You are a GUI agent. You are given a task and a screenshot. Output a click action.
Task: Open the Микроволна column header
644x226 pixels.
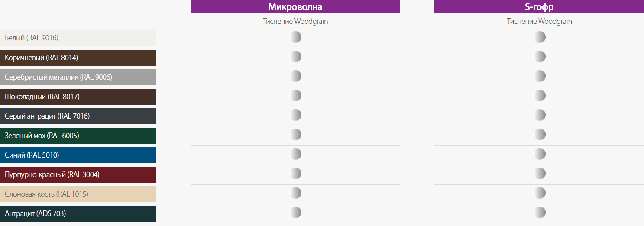295,7
